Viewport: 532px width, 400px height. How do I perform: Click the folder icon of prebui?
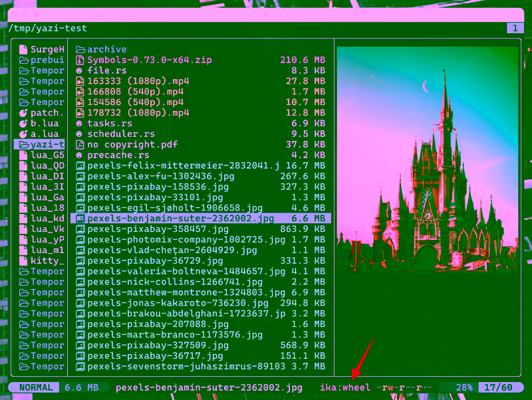[24, 60]
